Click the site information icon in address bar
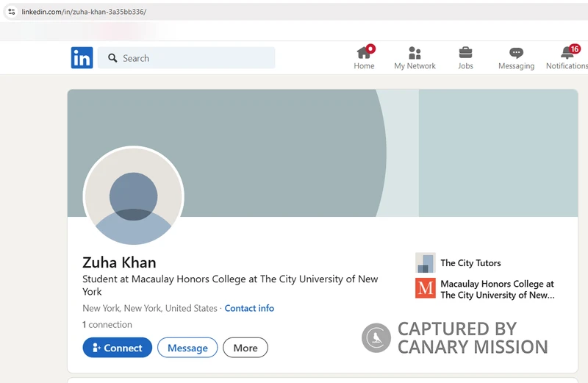Image resolution: width=588 pixels, height=383 pixels. (x=11, y=12)
